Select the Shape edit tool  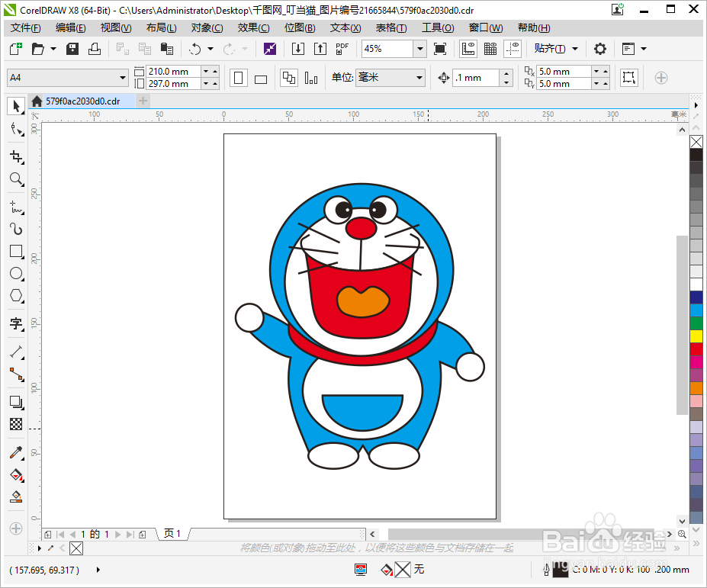click(16, 130)
